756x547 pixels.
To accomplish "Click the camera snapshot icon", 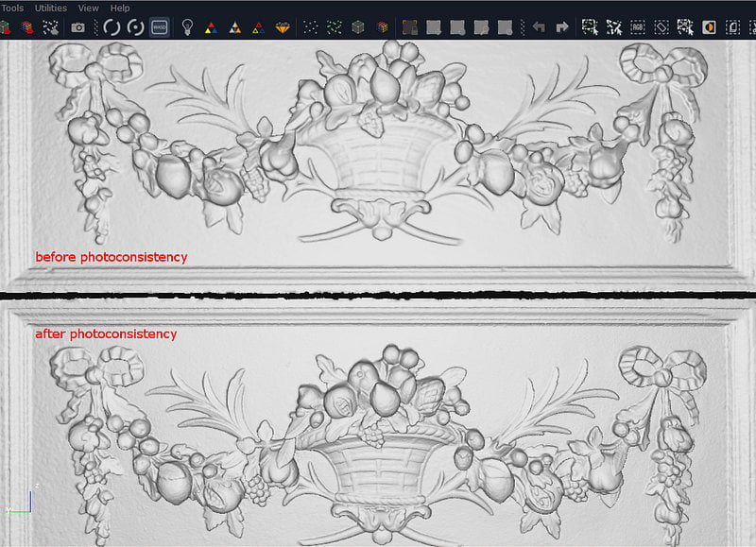I will pos(77,27).
